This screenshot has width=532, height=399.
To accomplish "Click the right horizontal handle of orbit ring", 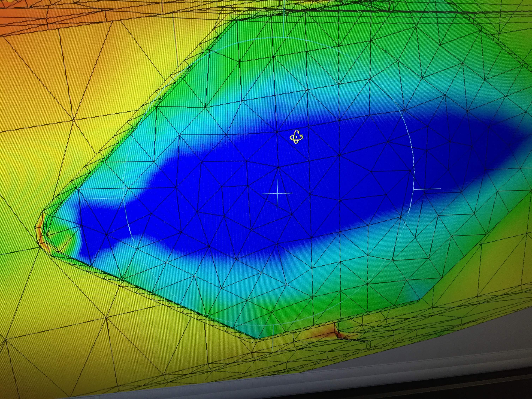I will coord(427,189).
